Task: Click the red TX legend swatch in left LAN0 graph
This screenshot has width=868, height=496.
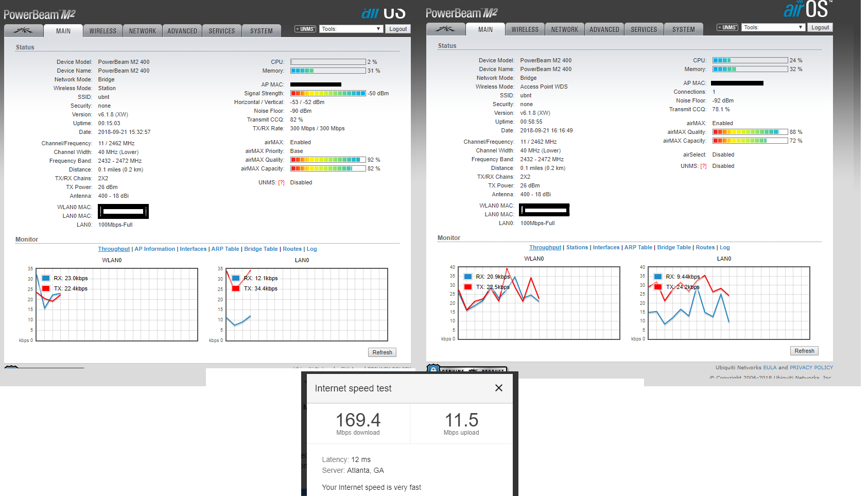Action: coord(236,288)
